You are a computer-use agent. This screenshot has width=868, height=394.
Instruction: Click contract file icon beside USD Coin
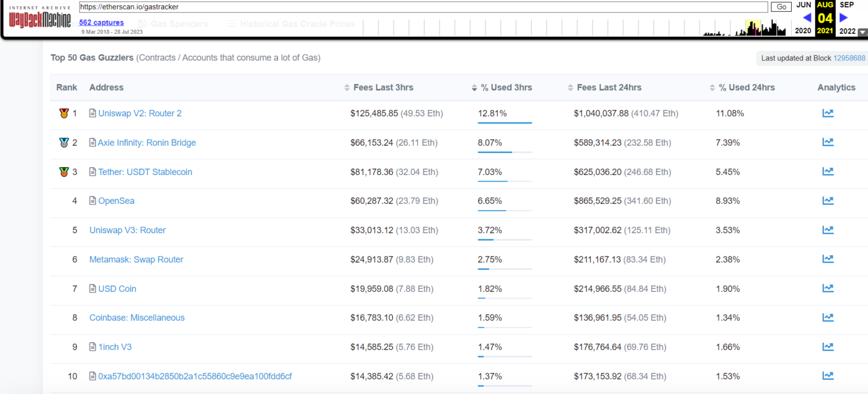pos(93,288)
